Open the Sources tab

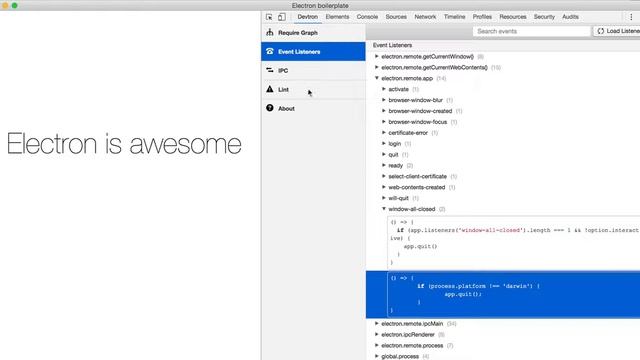[396, 17]
